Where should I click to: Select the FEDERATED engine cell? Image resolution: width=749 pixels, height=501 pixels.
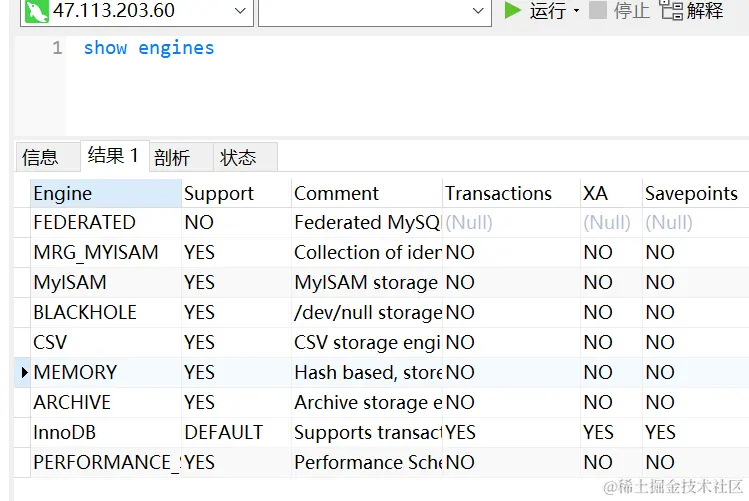tap(106, 223)
